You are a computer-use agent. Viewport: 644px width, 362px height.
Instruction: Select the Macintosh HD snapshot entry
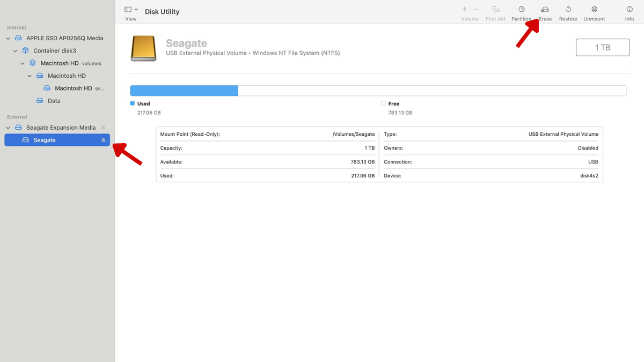point(74,88)
